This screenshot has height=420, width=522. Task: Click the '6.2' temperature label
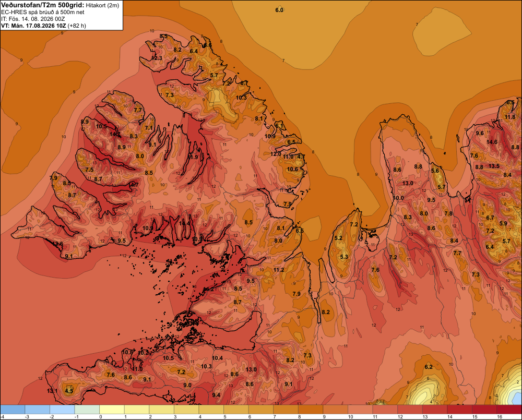pos(429,367)
